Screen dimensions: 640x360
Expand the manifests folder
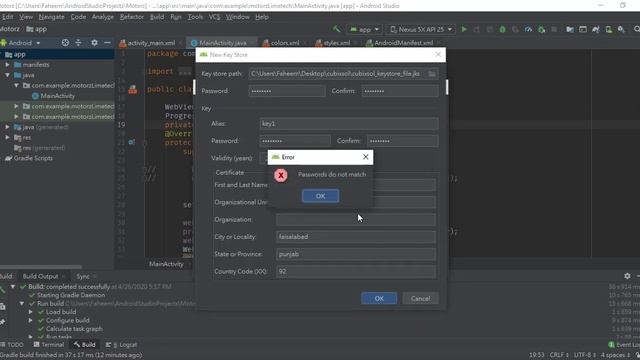coord(7,65)
